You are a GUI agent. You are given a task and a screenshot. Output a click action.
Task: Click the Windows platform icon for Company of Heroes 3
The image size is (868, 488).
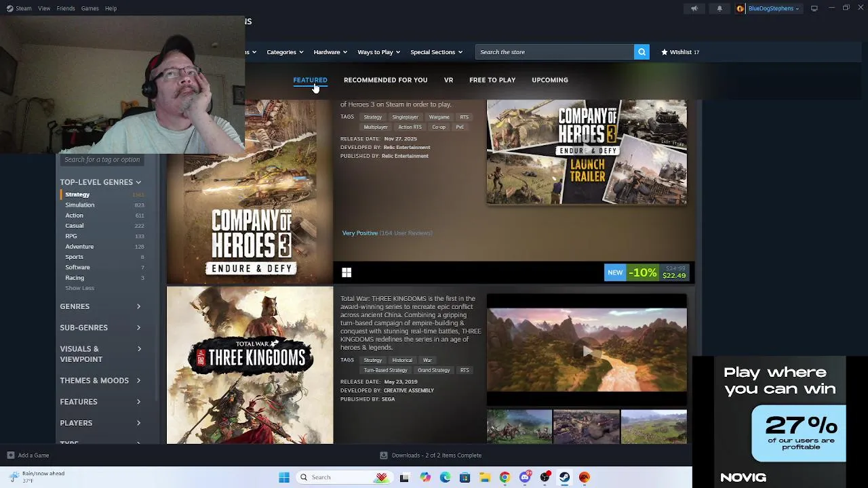[x=347, y=272]
